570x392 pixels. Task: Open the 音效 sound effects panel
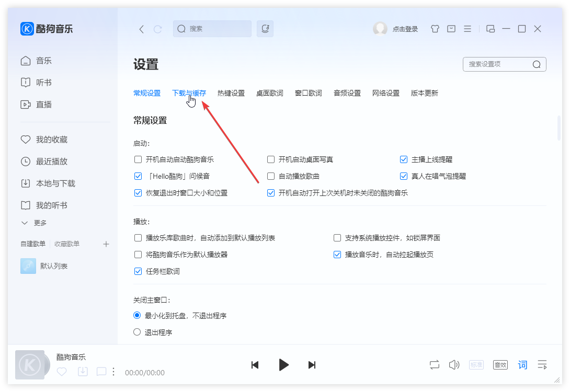tap(500, 365)
